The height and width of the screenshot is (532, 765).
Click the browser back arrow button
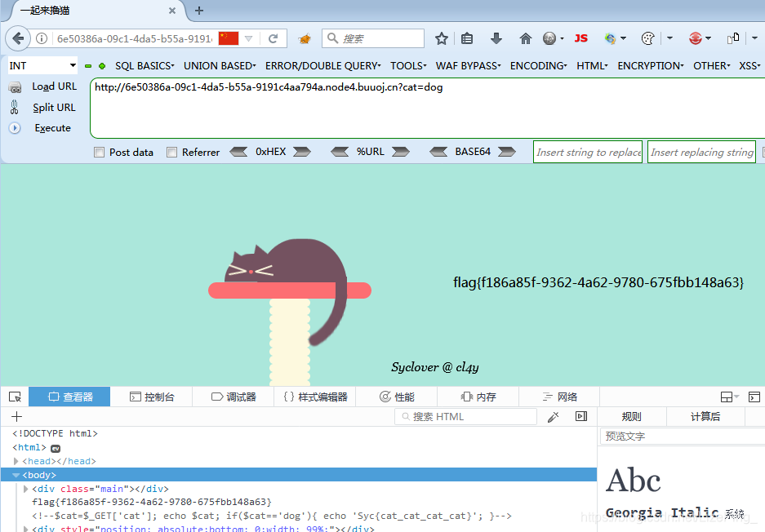coord(18,38)
